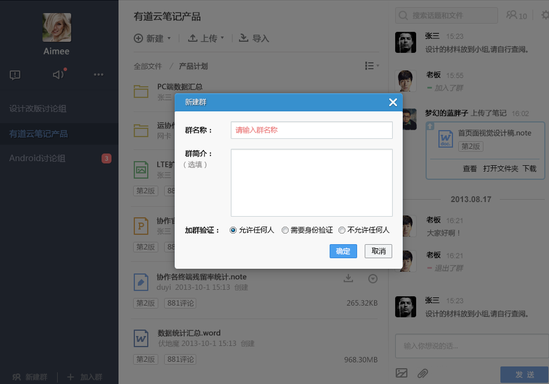Image resolution: width=549 pixels, height=384 pixels.
Task: Click file size 968.30MB
Action: click(x=361, y=359)
